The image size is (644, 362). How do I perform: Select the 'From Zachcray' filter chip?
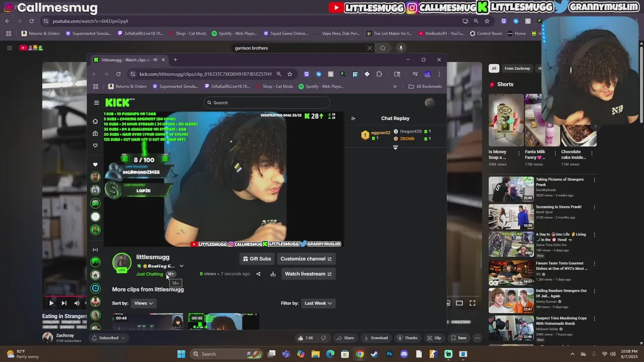(517, 68)
